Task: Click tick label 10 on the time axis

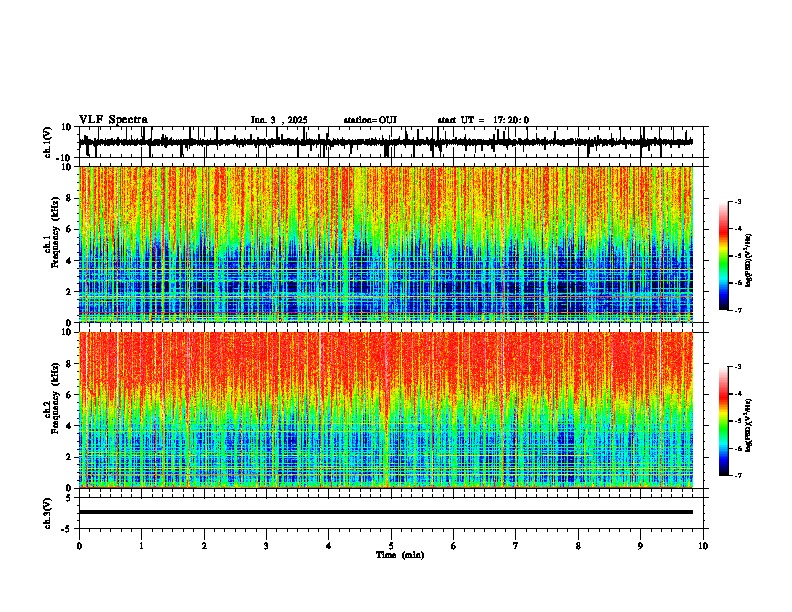Action: pyautogui.click(x=703, y=546)
